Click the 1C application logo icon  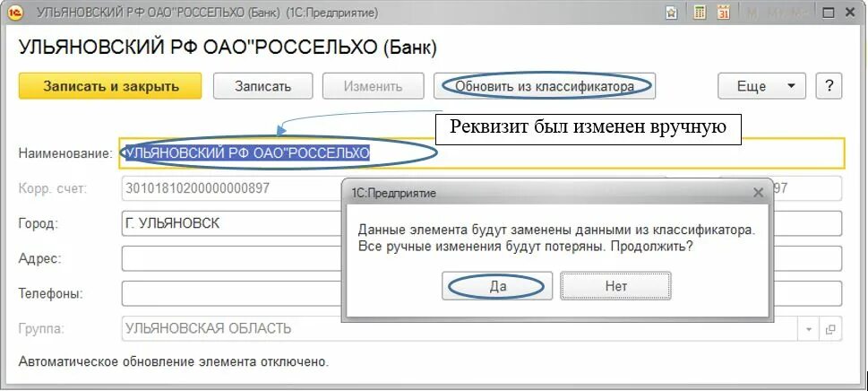click(15, 13)
